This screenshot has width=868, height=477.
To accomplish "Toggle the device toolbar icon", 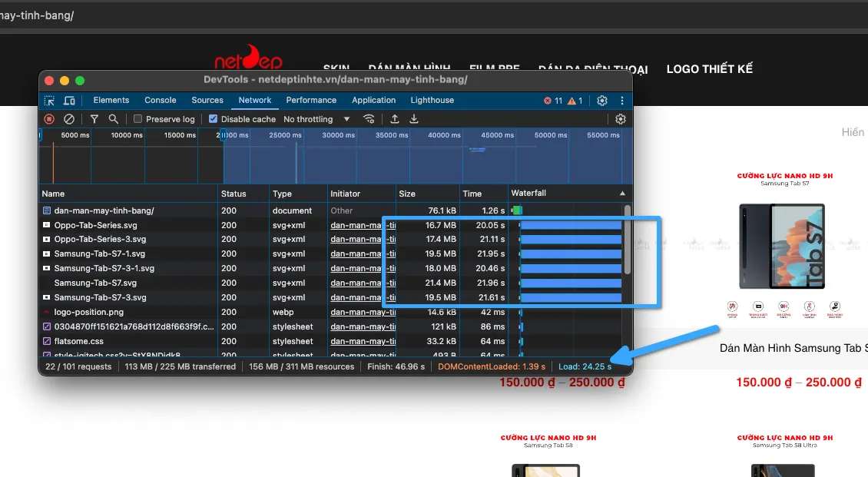I will (x=69, y=101).
